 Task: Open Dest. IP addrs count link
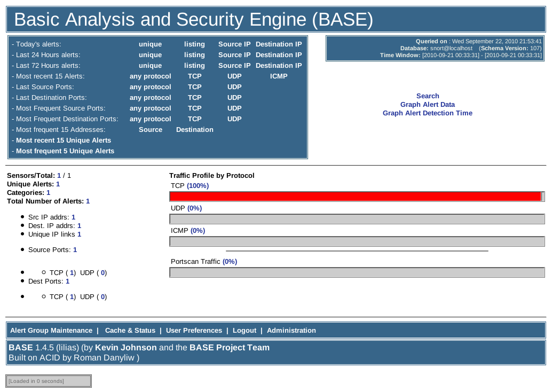click(x=79, y=226)
